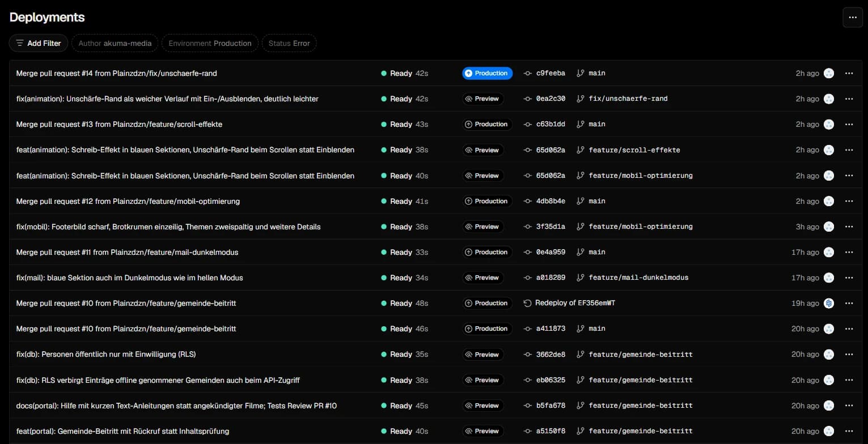Open the row menu for commit a018289
This screenshot has height=444, width=868.
(849, 277)
